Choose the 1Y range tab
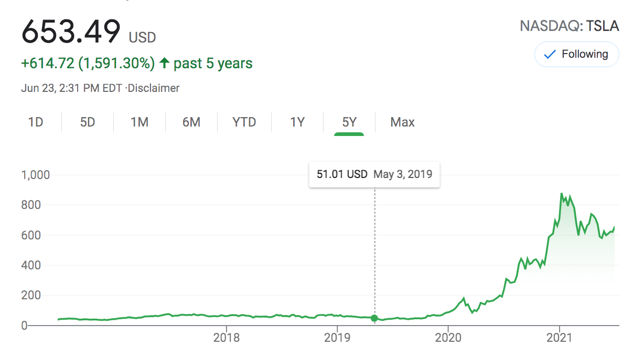 click(297, 122)
